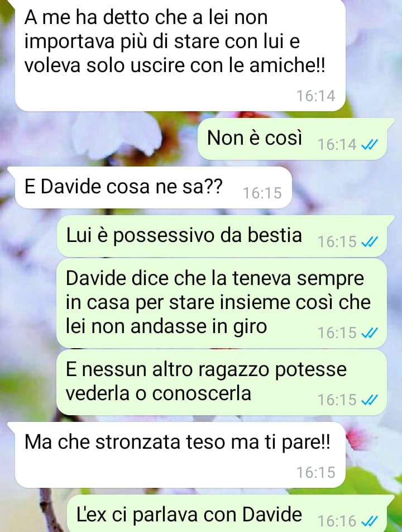The height and width of the screenshot is (532, 402).
Task: Select the message starting "Davide dice che la teneva"
Action: tap(222, 303)
